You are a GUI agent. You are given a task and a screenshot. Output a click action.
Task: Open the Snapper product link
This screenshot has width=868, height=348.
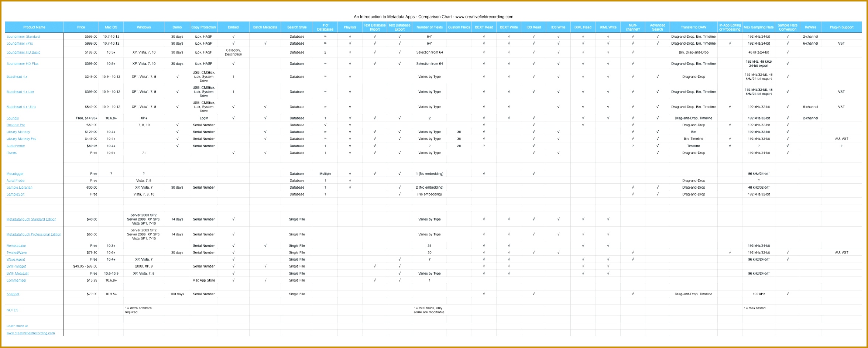[x=13, y=294]
